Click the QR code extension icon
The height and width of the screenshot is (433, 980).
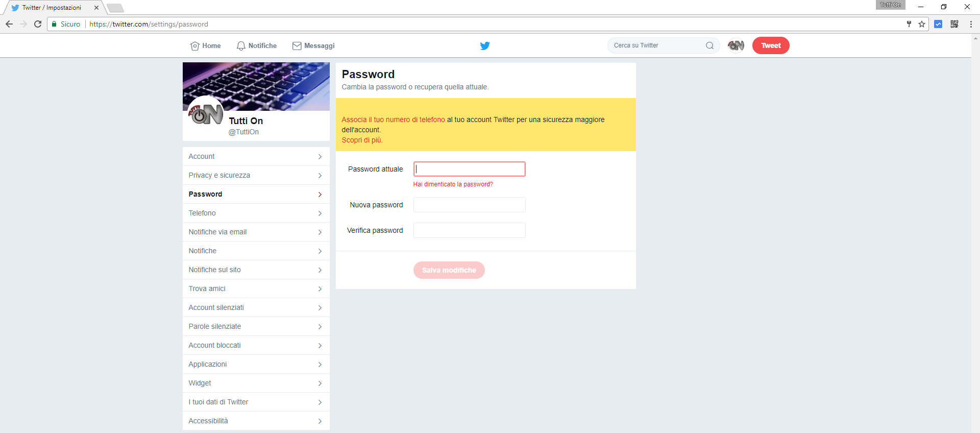tap(954, 24)
